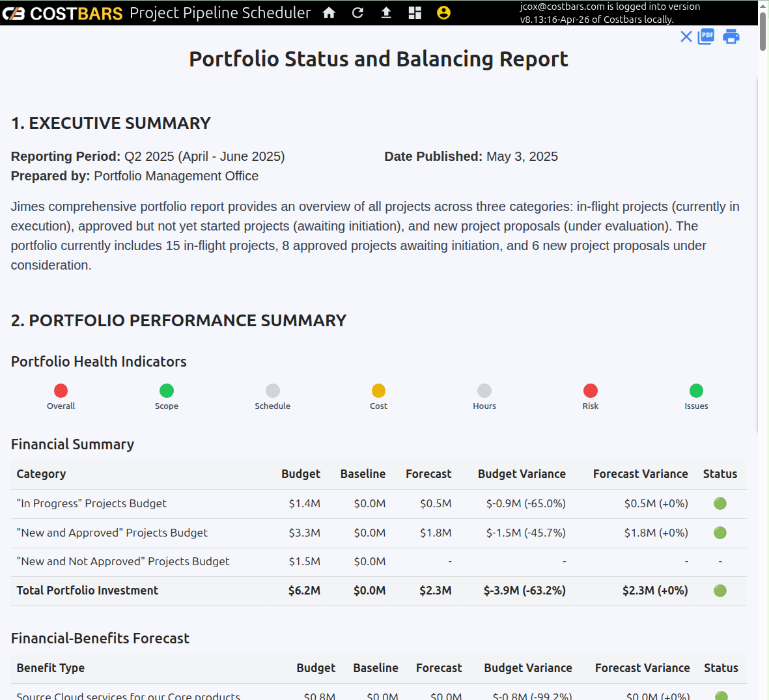Click $-3.9M (-63.2%) total variance cell
Viewport: 769px width, 700px height.
525,591
